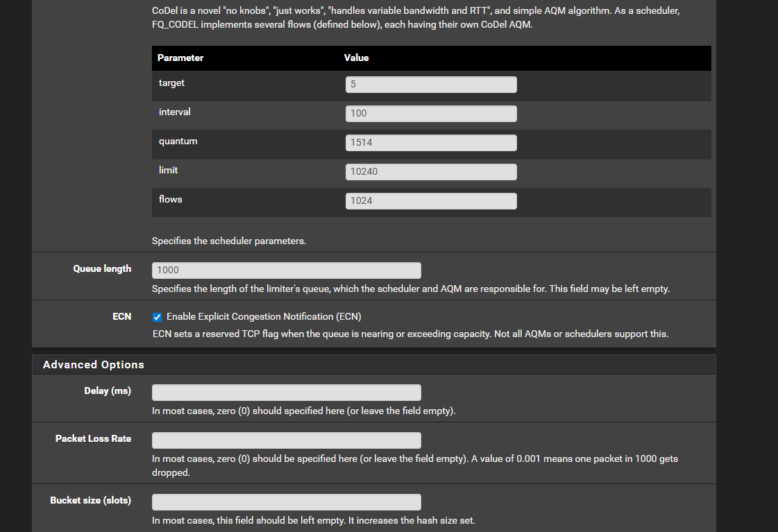Click the Packet Loss Rate input field
Screen dimensions: 778x532
click(286, 440)
